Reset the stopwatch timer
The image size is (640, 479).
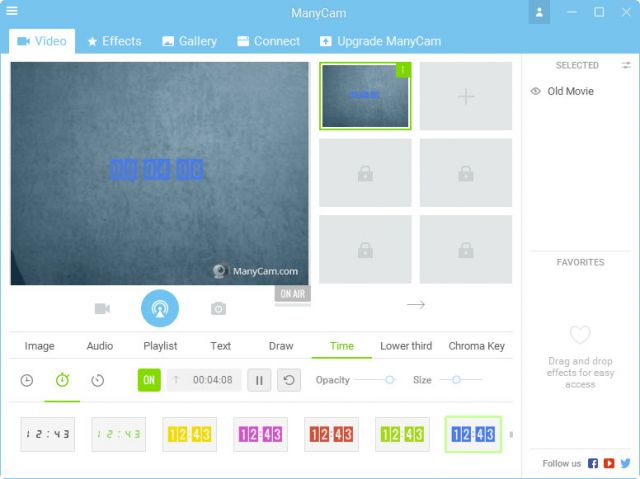click(x=289, y=380)
